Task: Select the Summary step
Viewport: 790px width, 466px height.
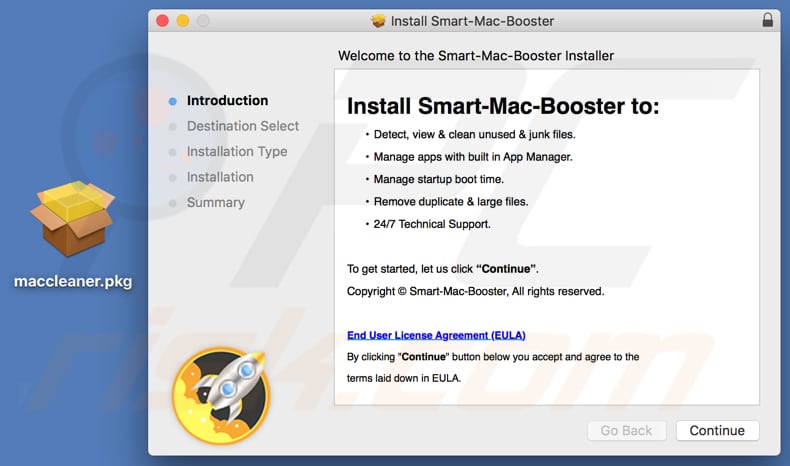Action: pyautogui.click(x=216, y=203)
